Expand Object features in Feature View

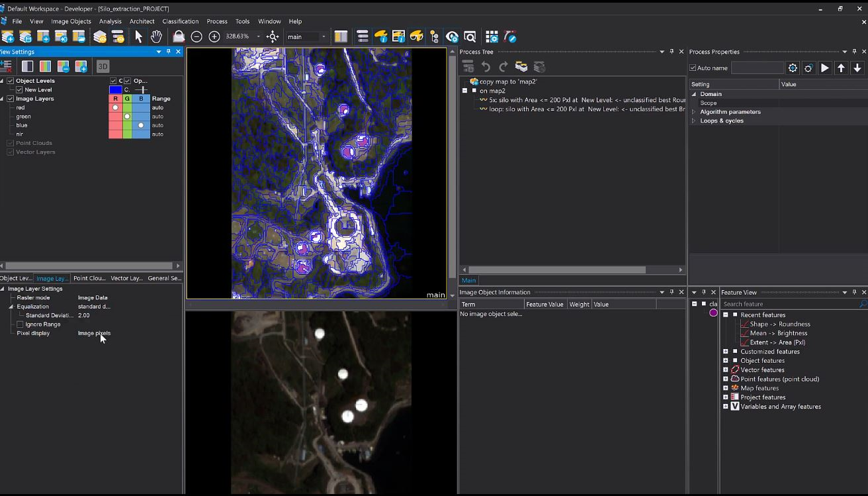point(726,361)
